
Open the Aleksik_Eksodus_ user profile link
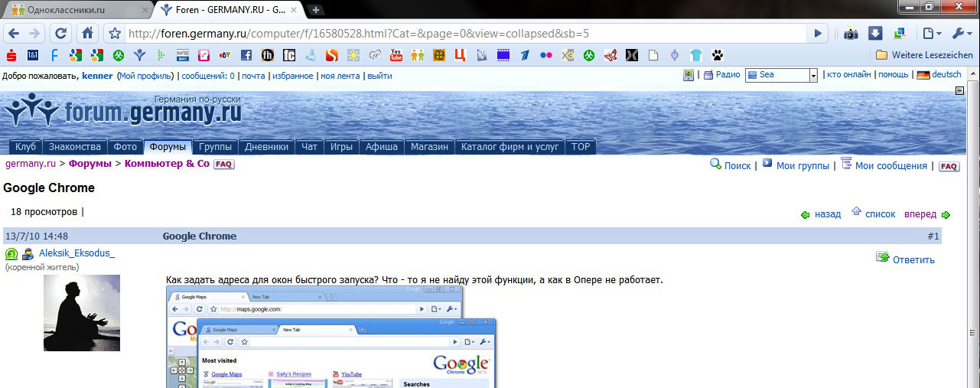point(77,253)
